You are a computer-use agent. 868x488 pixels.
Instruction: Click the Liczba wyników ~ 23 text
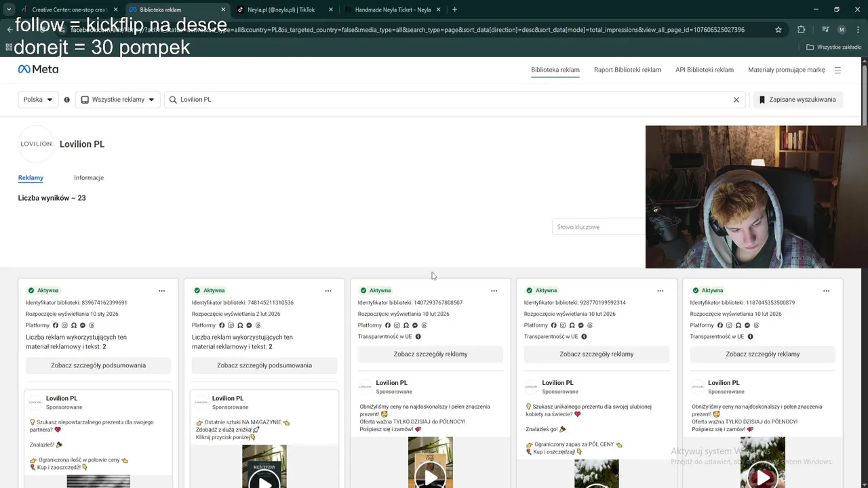[x=52, y=198]
